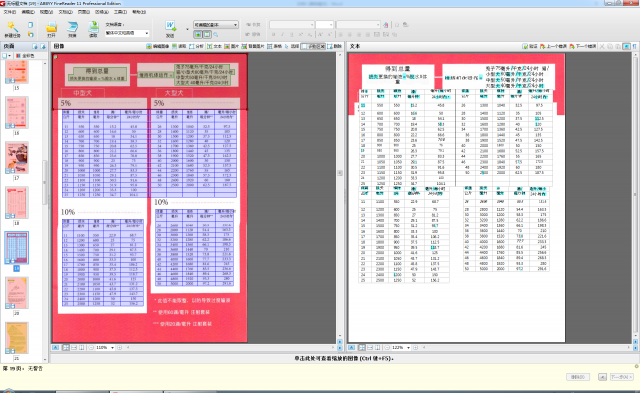
Task: Open the Document (文档) menu
Action: coord(65,12)
